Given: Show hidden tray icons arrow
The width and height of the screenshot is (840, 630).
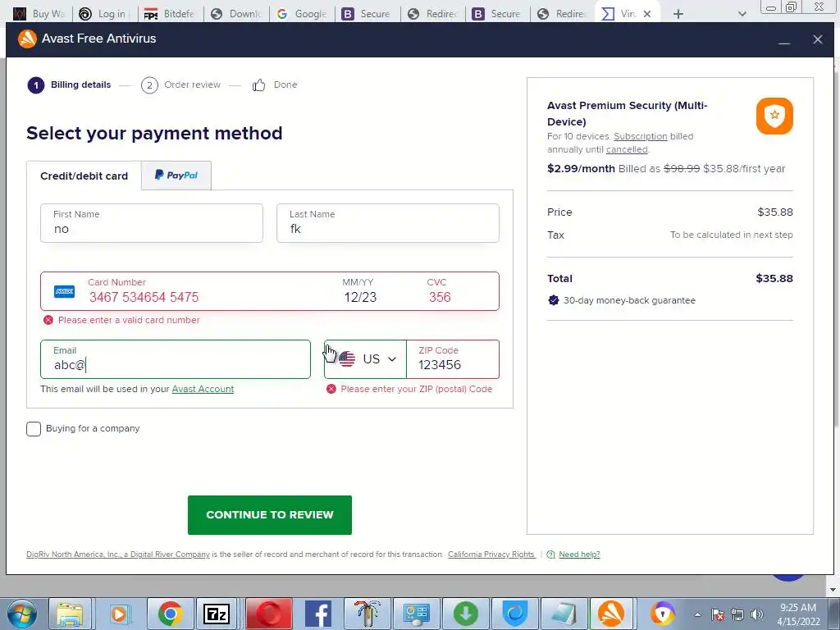Looking at the screenshot, I should pos(697,614).
